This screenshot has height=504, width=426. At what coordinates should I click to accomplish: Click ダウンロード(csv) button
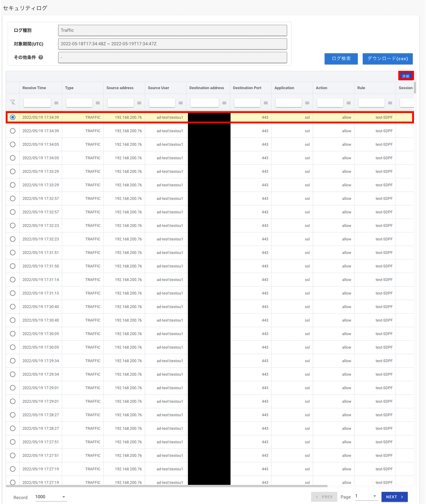[x=388, y=59]
